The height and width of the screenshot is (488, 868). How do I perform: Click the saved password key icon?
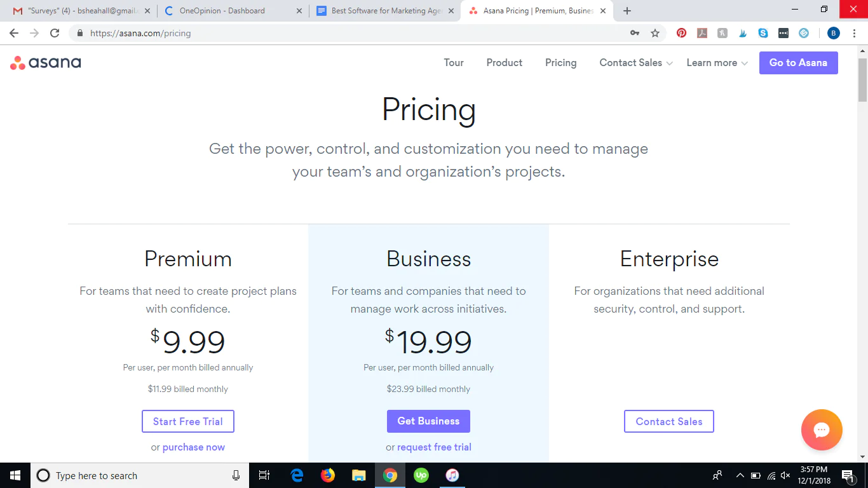tap(635, 33)
